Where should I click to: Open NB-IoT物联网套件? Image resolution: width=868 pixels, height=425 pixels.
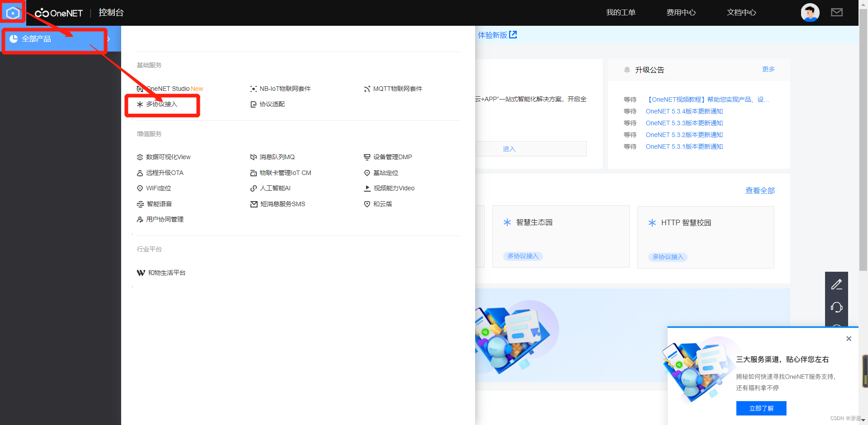(x=285, y=89)
